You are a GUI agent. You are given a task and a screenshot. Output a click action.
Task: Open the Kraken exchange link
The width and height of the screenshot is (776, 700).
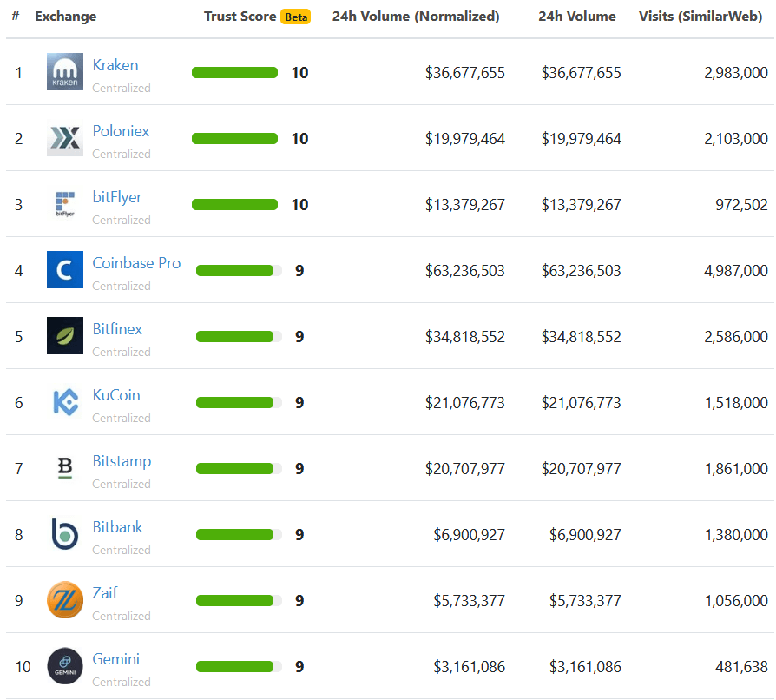pos(115,65)
